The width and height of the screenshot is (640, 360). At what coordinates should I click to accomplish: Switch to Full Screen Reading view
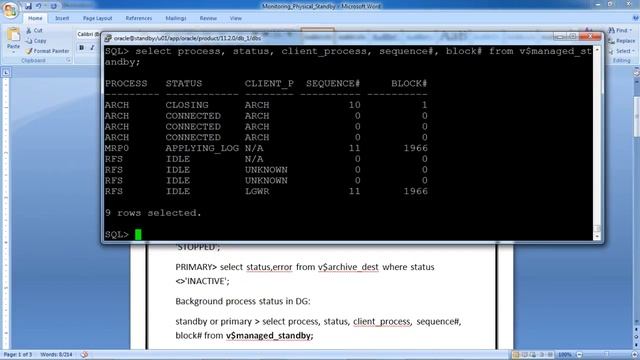pos(524,355)
